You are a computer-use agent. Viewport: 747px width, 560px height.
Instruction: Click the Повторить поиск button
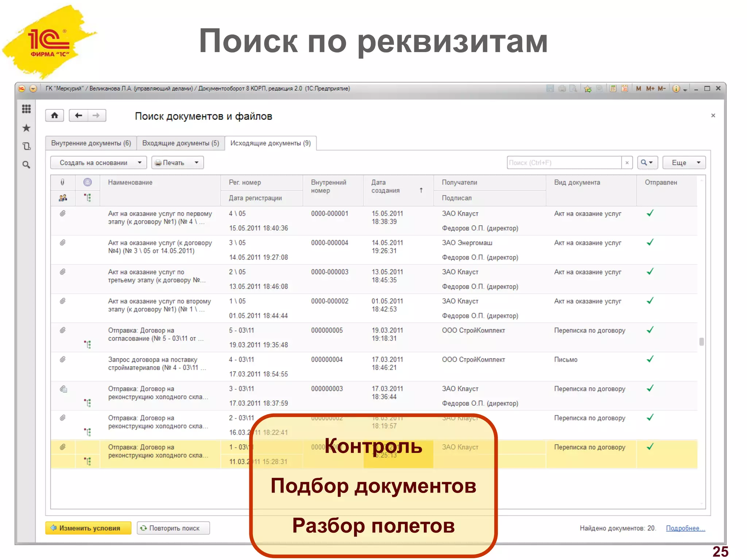tap(173, 528)
